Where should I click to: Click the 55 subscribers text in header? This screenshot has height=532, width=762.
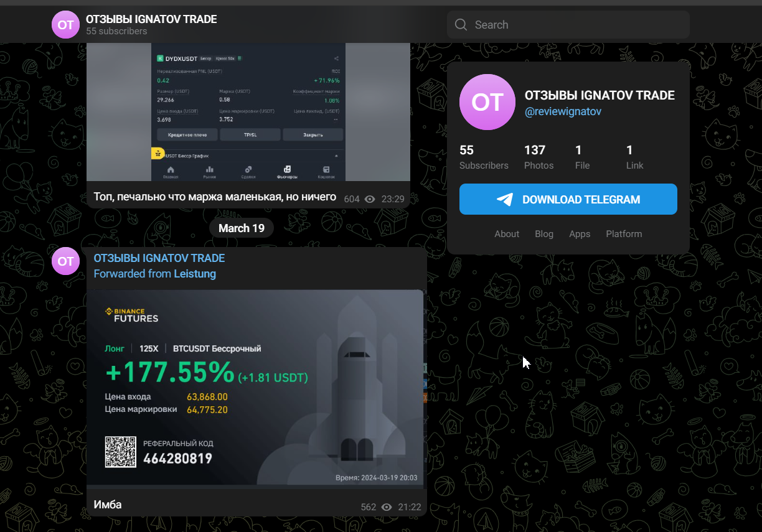116,31
